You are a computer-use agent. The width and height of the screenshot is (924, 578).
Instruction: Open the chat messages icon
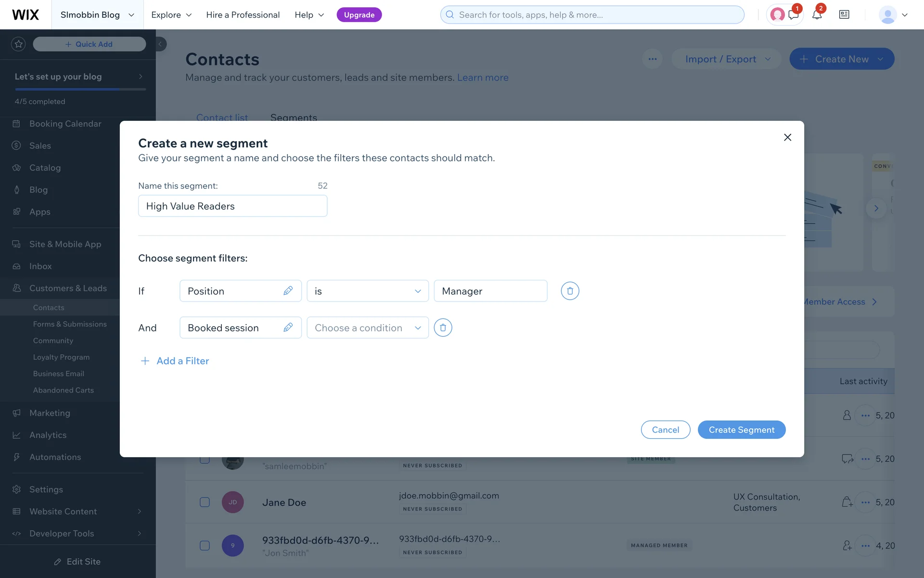coord(794,14)
